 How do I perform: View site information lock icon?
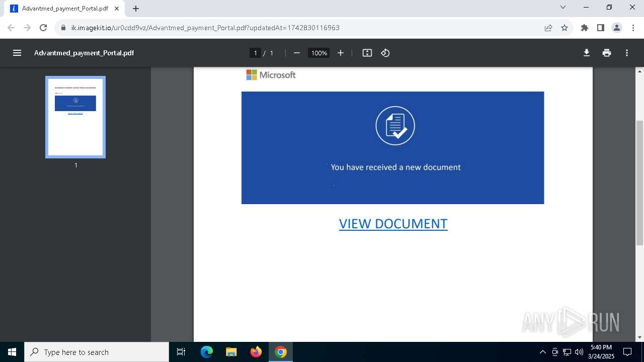pyautogui.click(x=63, y=28)
